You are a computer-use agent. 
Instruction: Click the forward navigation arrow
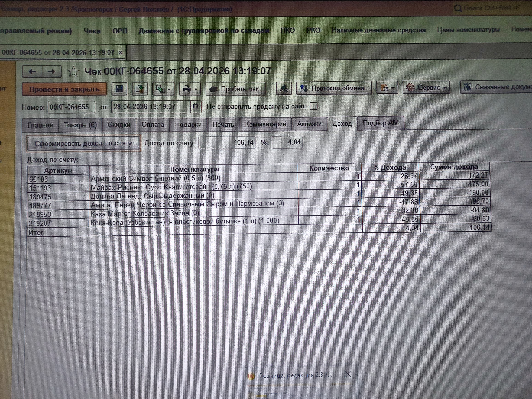[51, 71]
